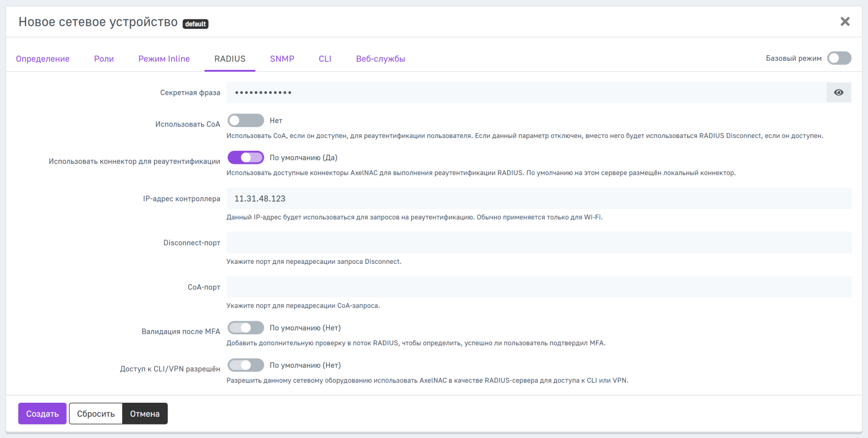Switch on Базовый режим toggle
The height and width of the screenshot is (438, 868).
click(x=839, y=58)
